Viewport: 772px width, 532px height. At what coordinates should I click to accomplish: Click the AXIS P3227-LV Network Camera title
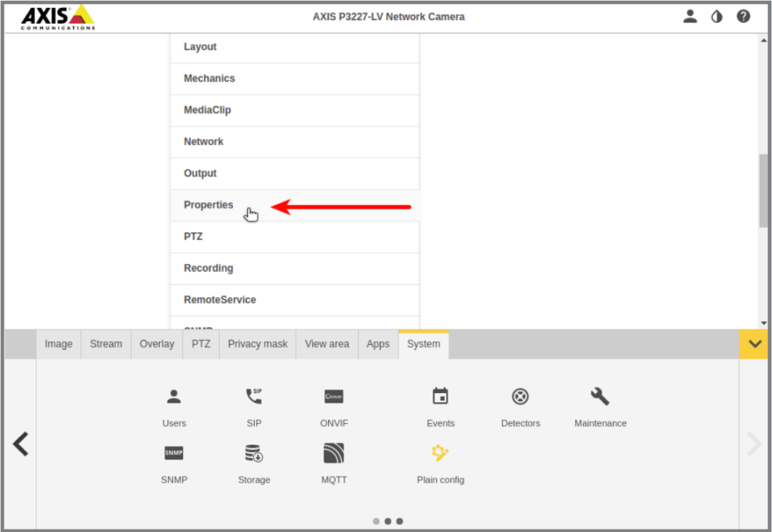[388, 17]
